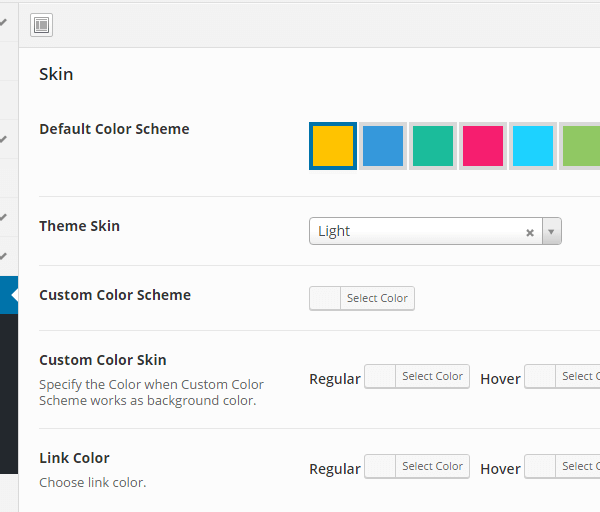The image size is (600, 512).
Task: Pick the light green color scheme swatch
Action: (x=581, y=146)
